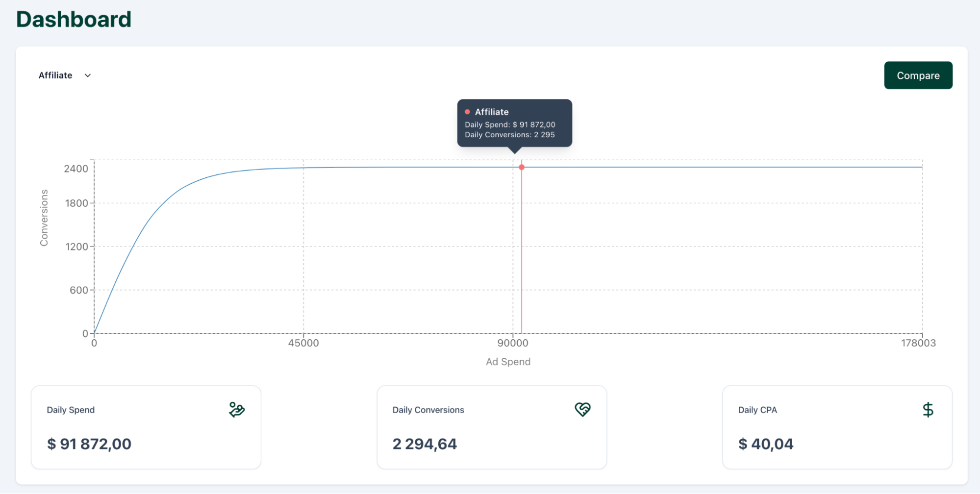980x494 pixels.
Task: Select the 2 294,64 Daily Conversions value
Action: pos(425,444)
